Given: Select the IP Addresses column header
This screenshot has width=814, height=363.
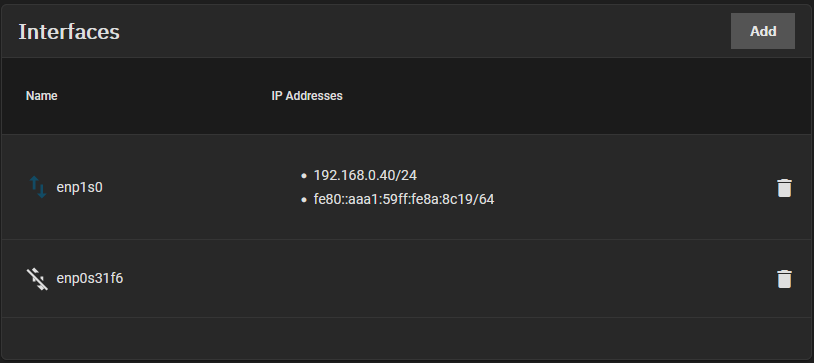Looking at the screenshot, I should click(307, 96).
